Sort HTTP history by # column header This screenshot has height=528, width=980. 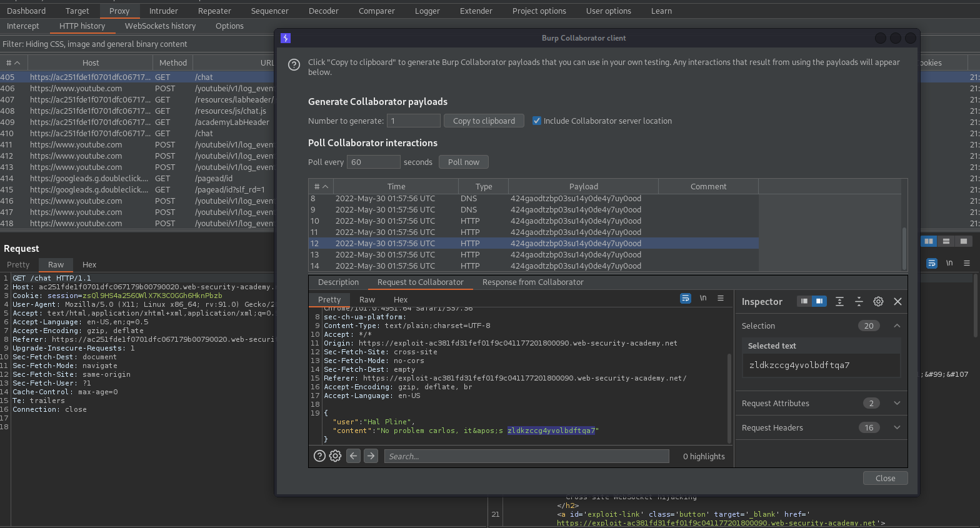[x=13, y=62]
